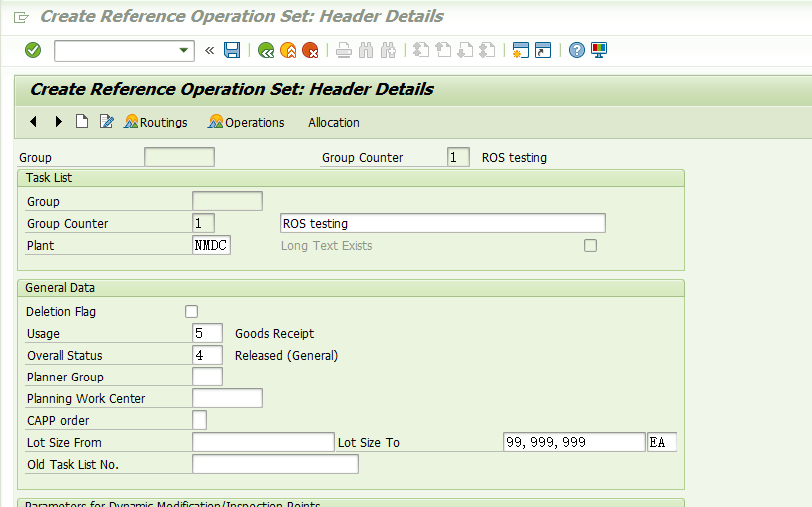The width and height of the screenshot is (812, 507).
Task: Collapse command field with double-chevron icon
Action: click(x=210, y=50)
